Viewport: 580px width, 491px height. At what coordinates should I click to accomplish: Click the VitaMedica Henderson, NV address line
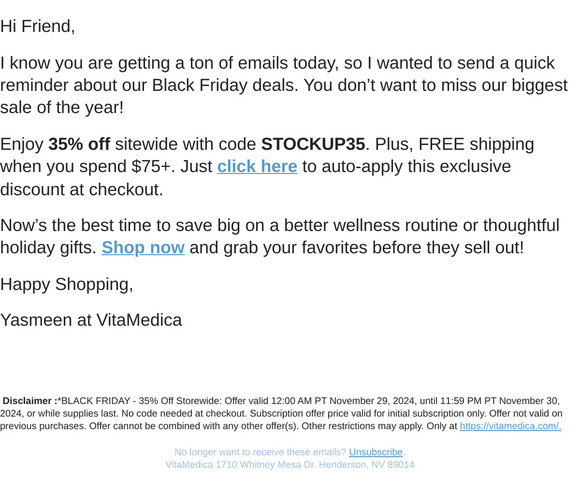click(x=290, y=464)
